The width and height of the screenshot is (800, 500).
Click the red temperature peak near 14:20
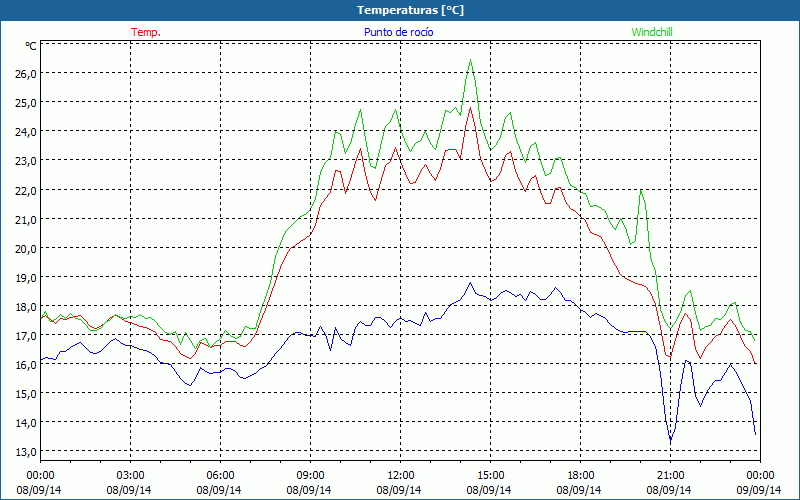point(470,108)
